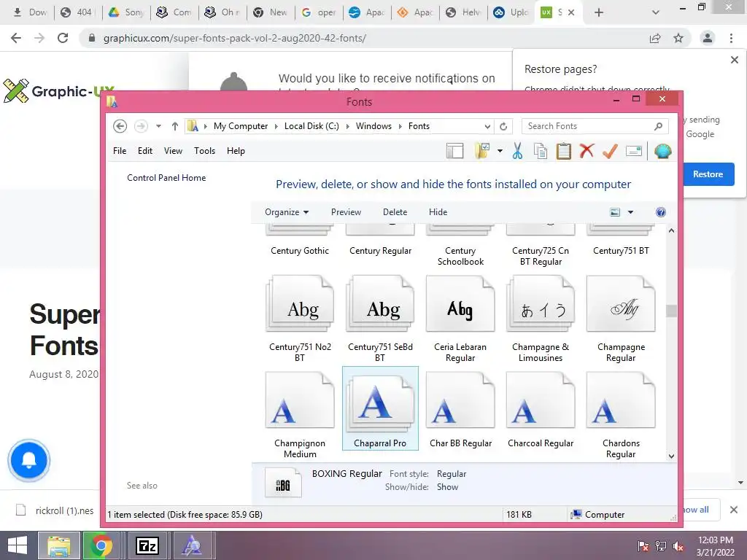Bookmark this page with Chrome's star icon
The image size is (747, 560).
tap(678, 38)
